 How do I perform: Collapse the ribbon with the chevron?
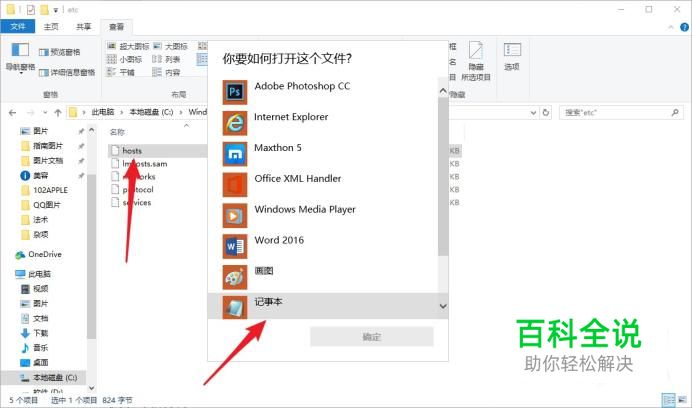click(x=671, y=27)
